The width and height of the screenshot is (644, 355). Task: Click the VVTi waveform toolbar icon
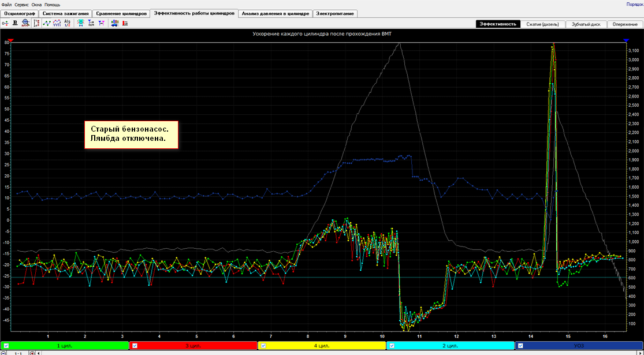[x=57, y=24]
